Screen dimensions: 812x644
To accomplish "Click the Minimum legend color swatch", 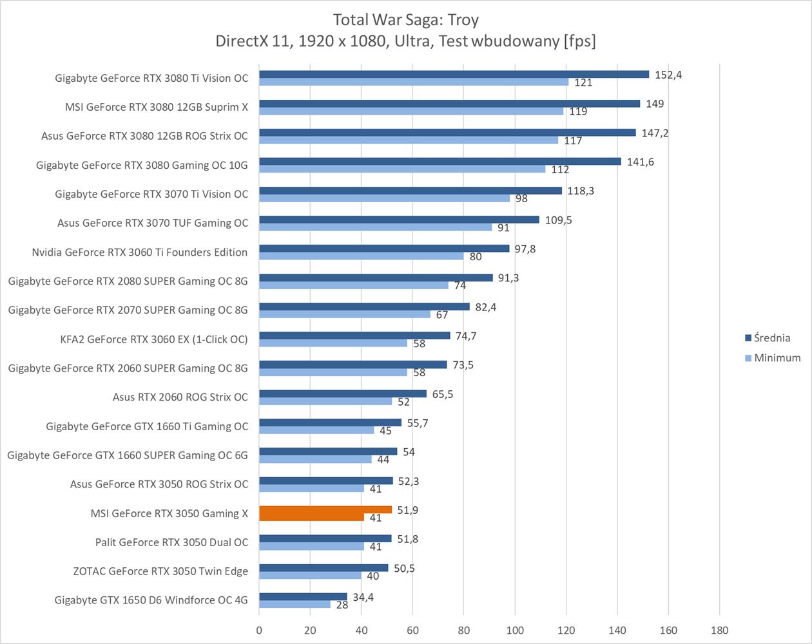I will (748, 358).
